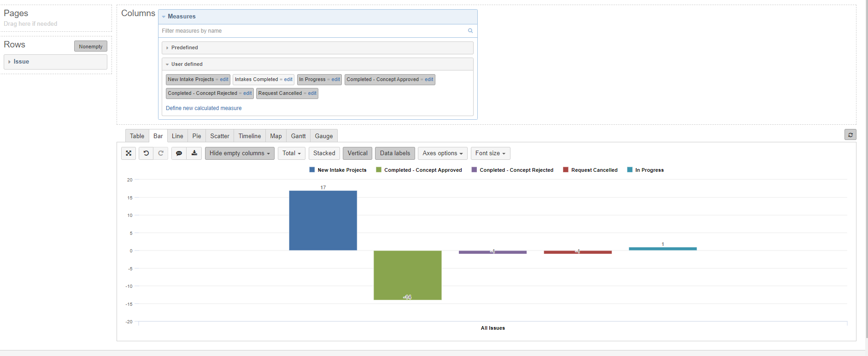Toggle the Stacked chart option

click(324, 153)
